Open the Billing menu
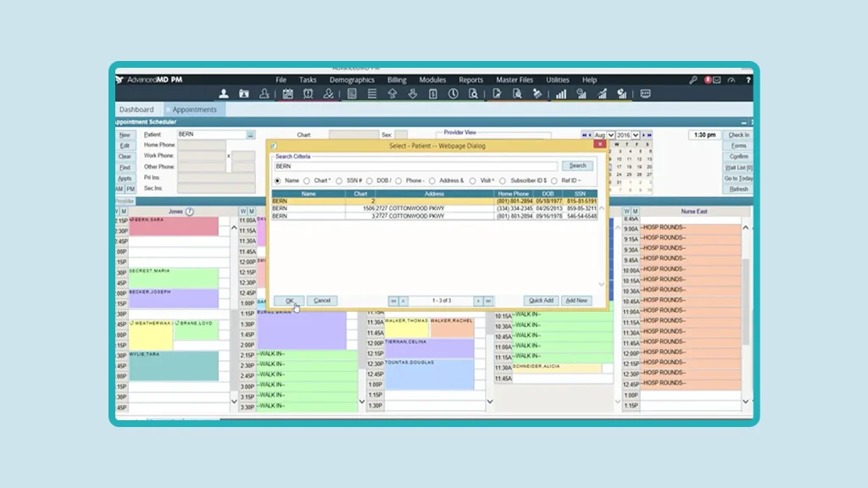The height and width of the screenshot is (488, 868). 397,80
